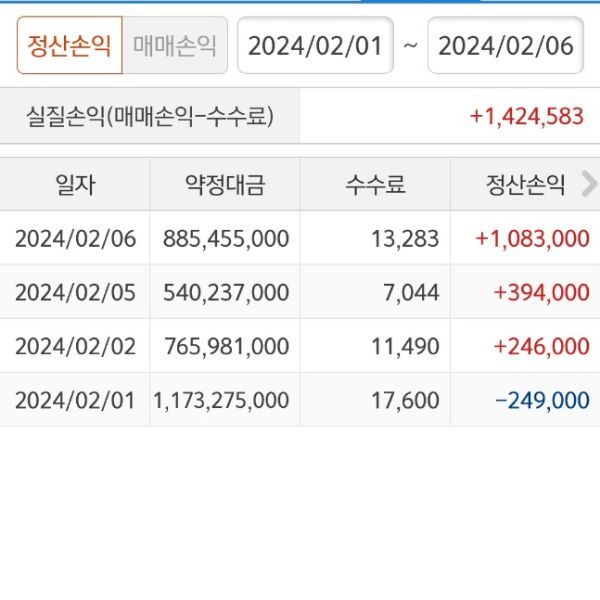
Task: Select the 2024/02/06 row date
Action: 75,238
